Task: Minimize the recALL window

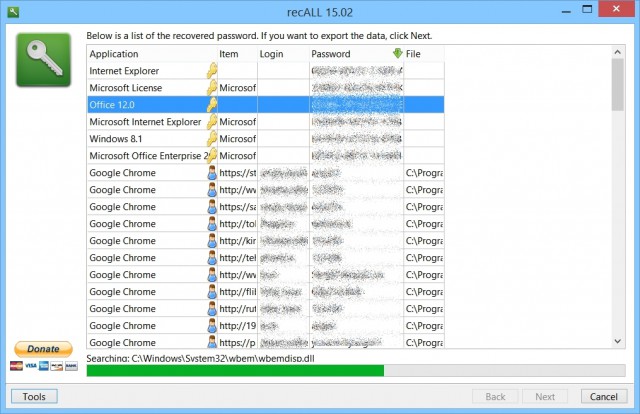Action: point(566,11)
